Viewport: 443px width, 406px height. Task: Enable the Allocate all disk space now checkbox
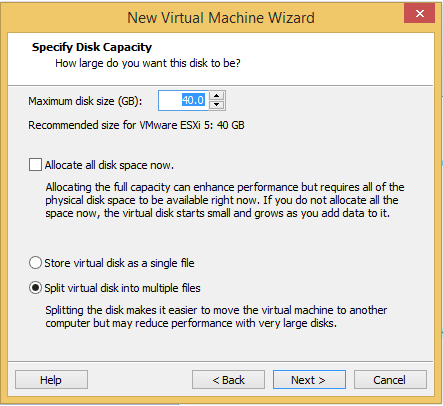35,165
